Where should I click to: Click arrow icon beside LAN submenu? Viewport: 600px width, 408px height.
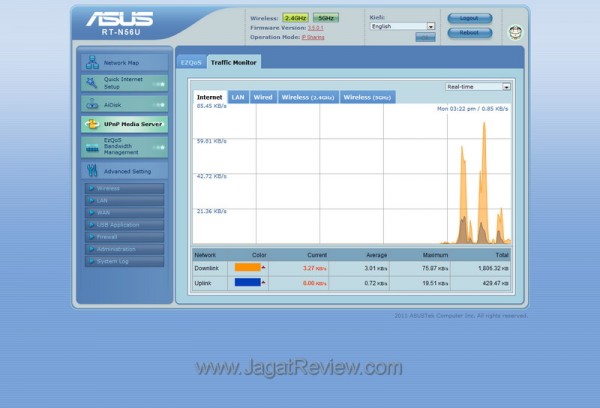[x=91, y=200]
